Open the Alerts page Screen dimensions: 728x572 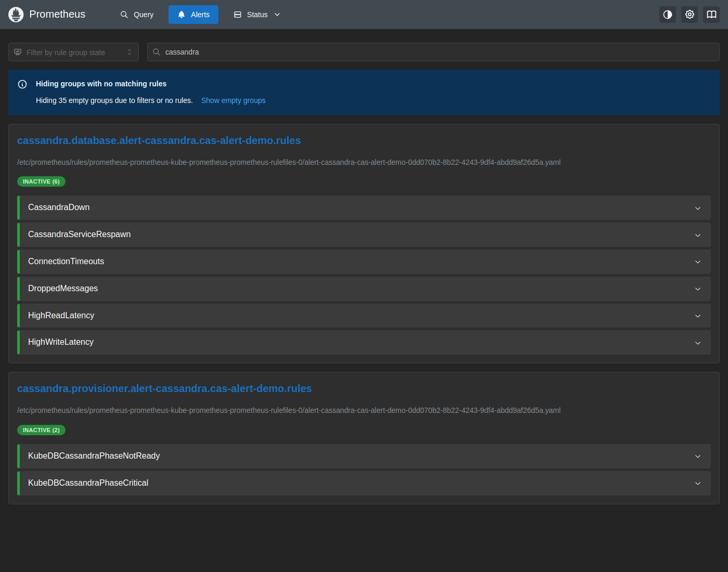[193, 15]
